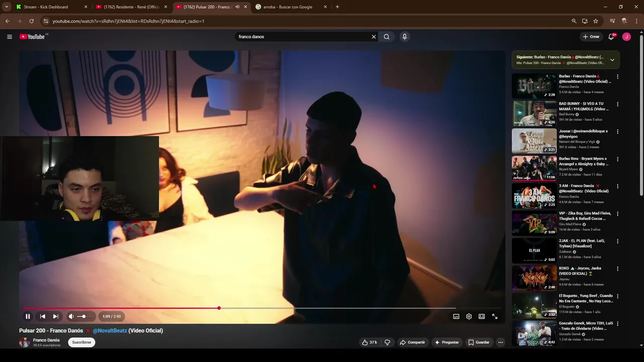
Task: Open Chrome three-dot menu
Action: 637,21
